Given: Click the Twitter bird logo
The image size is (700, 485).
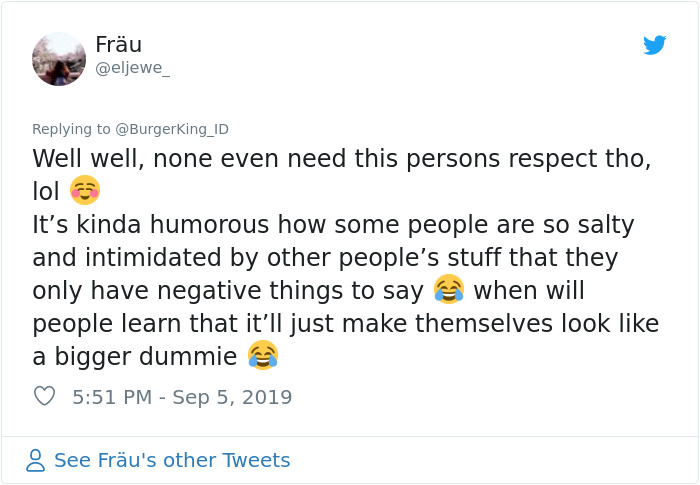Looking at the screenshot, I should (x=654, y=45).
